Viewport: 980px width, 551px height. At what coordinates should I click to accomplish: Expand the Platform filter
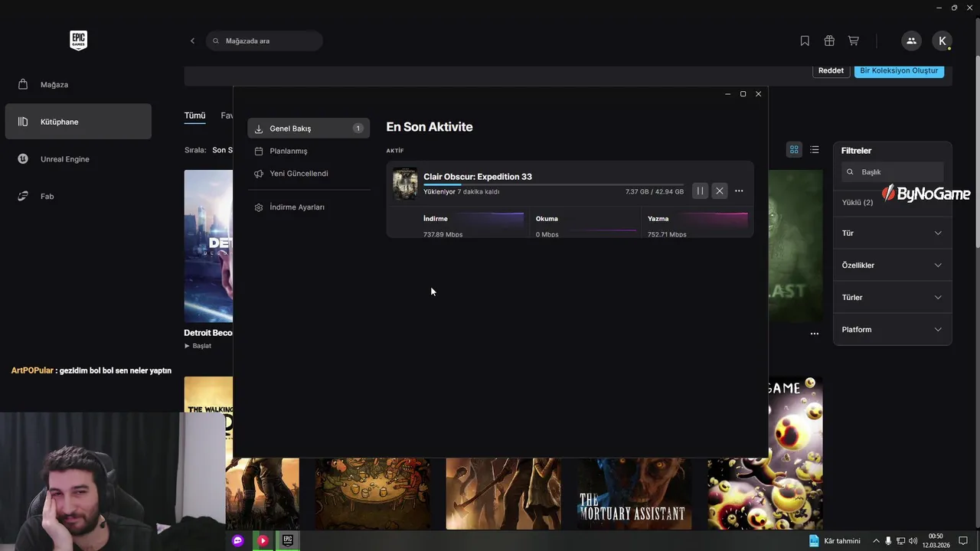pyautogui.click(x=892, y=329)
